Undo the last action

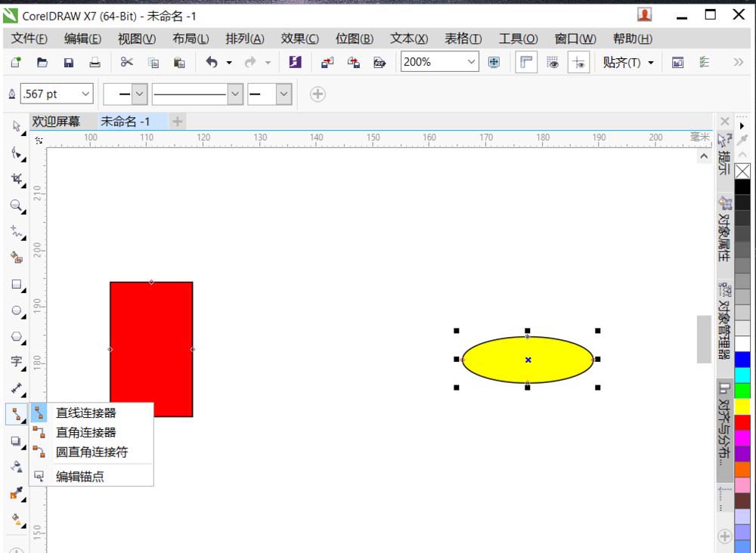[212, 62]
